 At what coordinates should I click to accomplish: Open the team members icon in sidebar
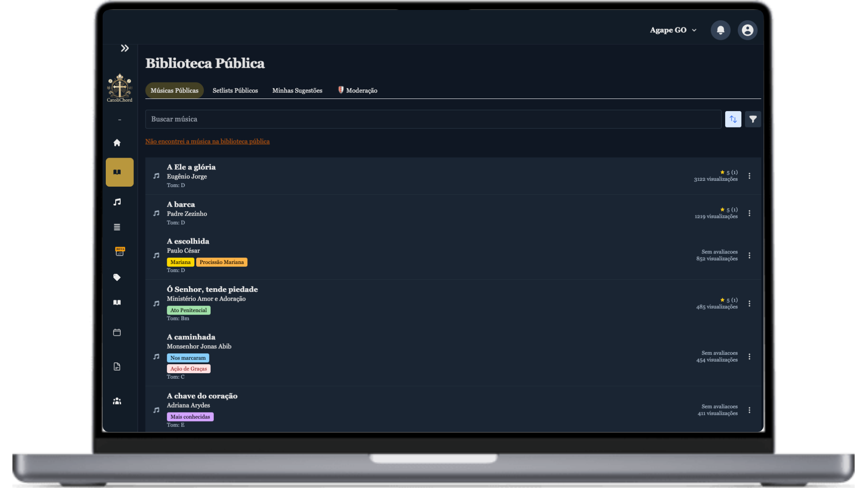[x=117, y=401]
